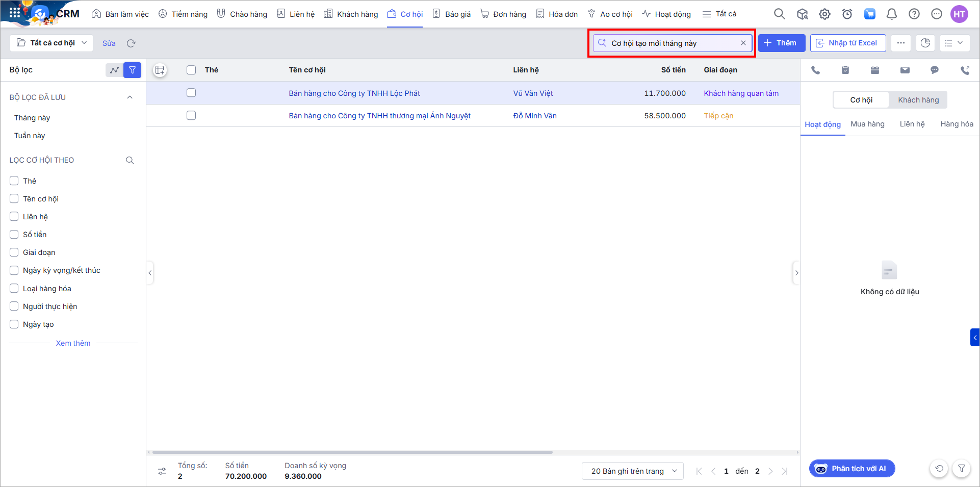Viewport: 980px width, 487px height.
Task: Switch to the Mua hàng tab
Action: [x=867, y=124]
